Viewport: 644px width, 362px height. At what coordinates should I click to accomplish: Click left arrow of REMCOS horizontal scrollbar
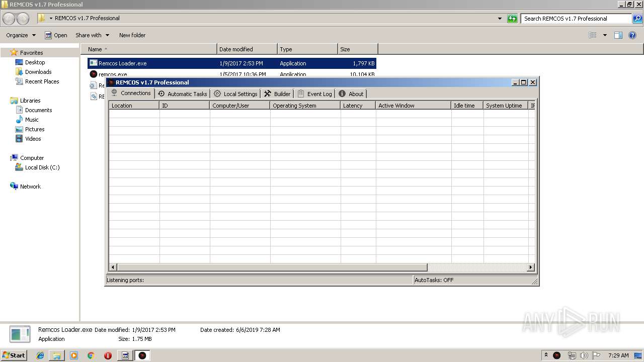[x=113, y=267]
